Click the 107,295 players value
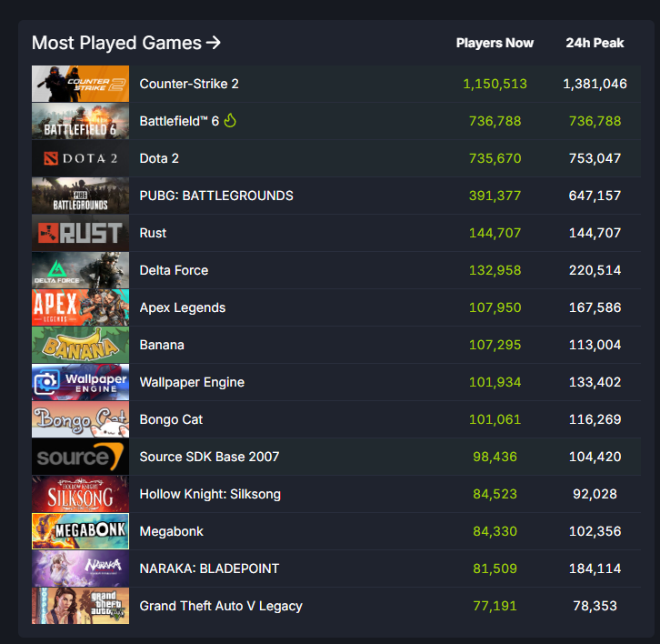Screen dimensions: 660x644 (x=495, y=345)
